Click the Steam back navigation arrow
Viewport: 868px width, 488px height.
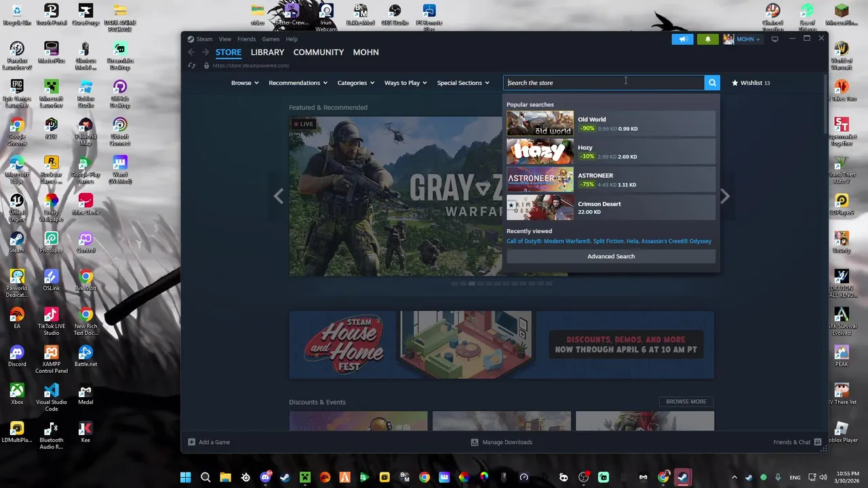[x=192, y=52]
